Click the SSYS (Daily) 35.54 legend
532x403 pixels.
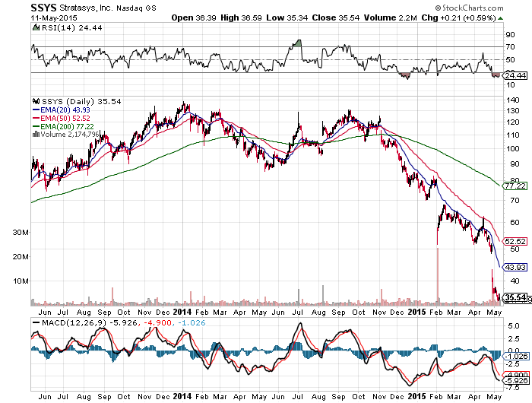pyautogui.click(x=81, y=102)
